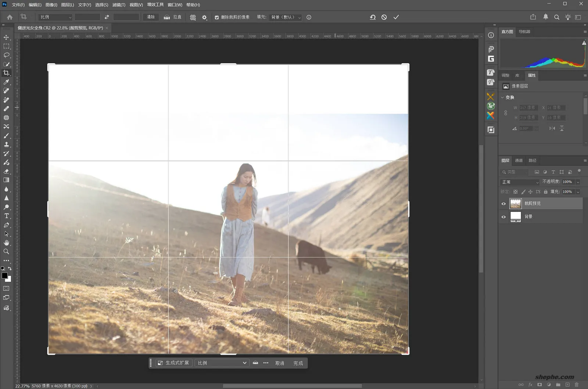Switch to the 通道 tab
588x389 pixels.
coord(519,161)
